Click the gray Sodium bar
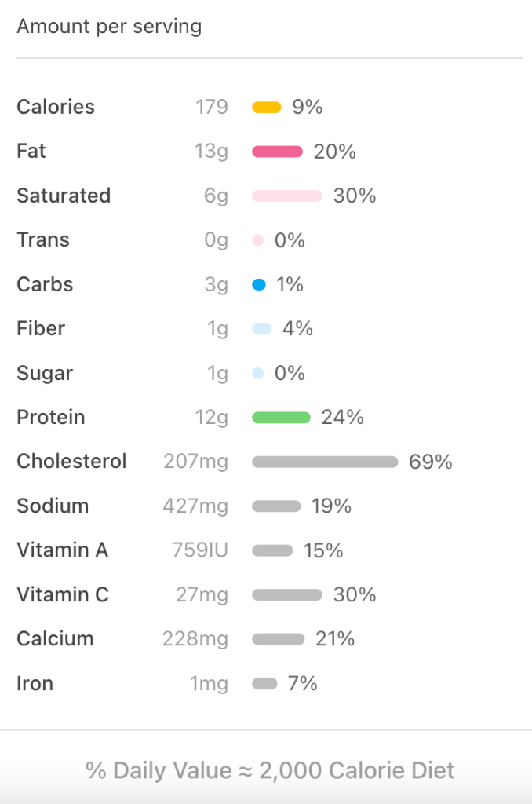532x804 pixels. tap(276, 506)
